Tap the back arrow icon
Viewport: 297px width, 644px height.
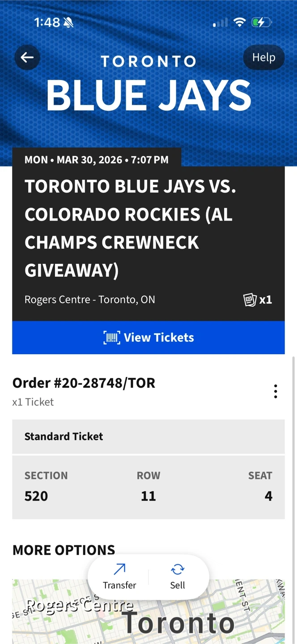tap(27, 57)
